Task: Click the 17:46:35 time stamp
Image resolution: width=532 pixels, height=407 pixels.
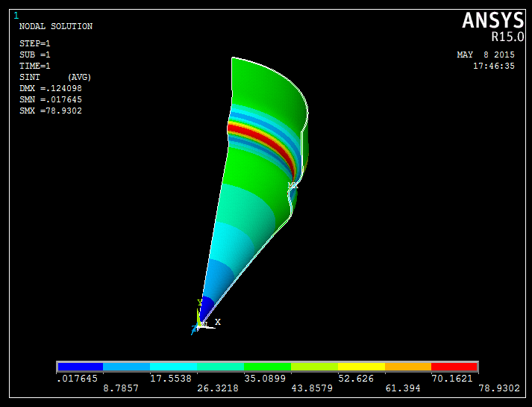Action: coord(494,66)
